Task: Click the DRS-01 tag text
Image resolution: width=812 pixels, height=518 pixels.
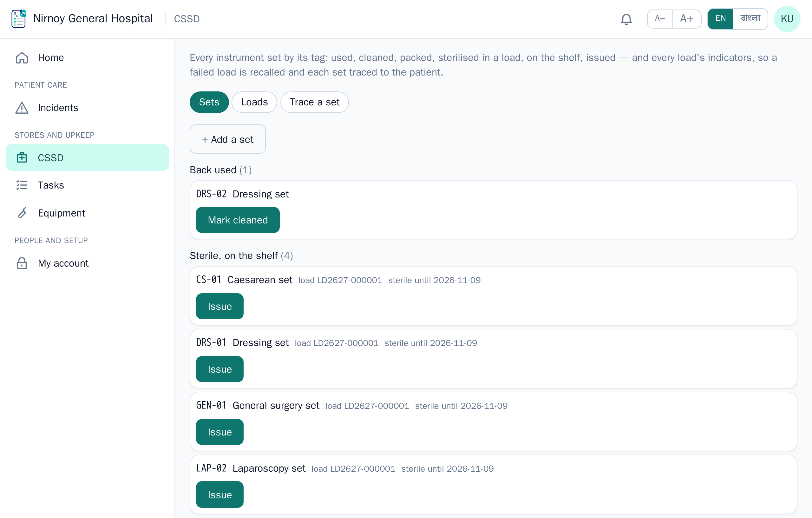Action: (211, 342)
